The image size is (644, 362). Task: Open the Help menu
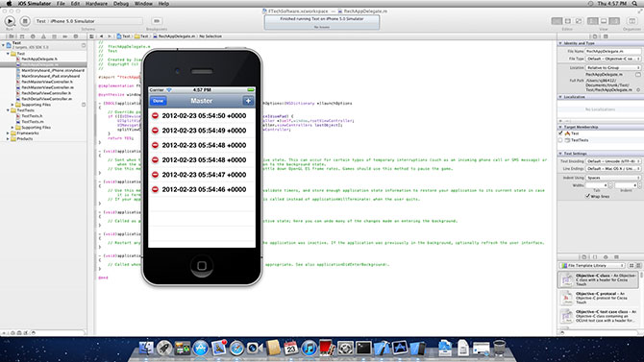(x=163, y=3)
